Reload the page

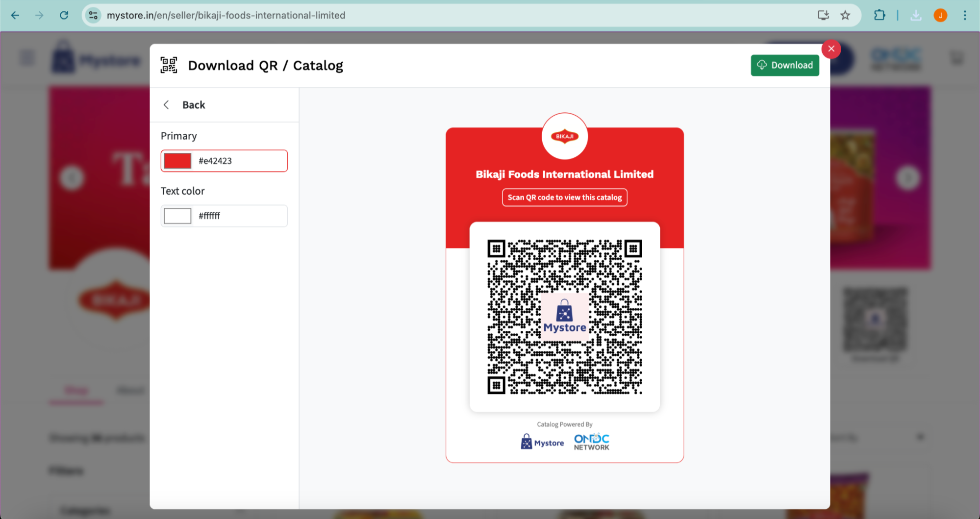[x=64, y=15]
